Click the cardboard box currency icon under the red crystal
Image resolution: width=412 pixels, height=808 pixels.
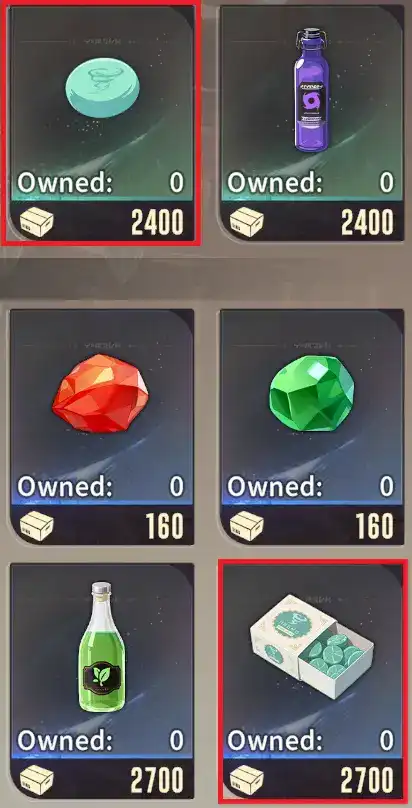tap(37, 526)
